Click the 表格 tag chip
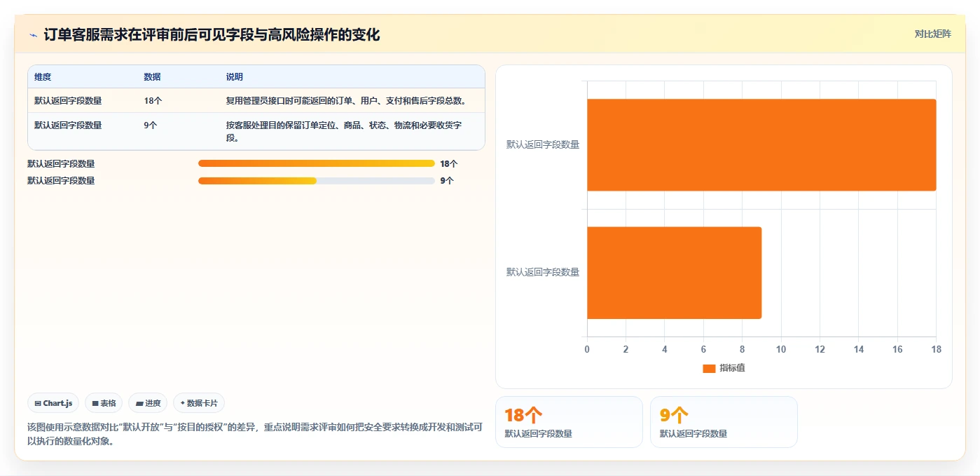 pos(104,403)
